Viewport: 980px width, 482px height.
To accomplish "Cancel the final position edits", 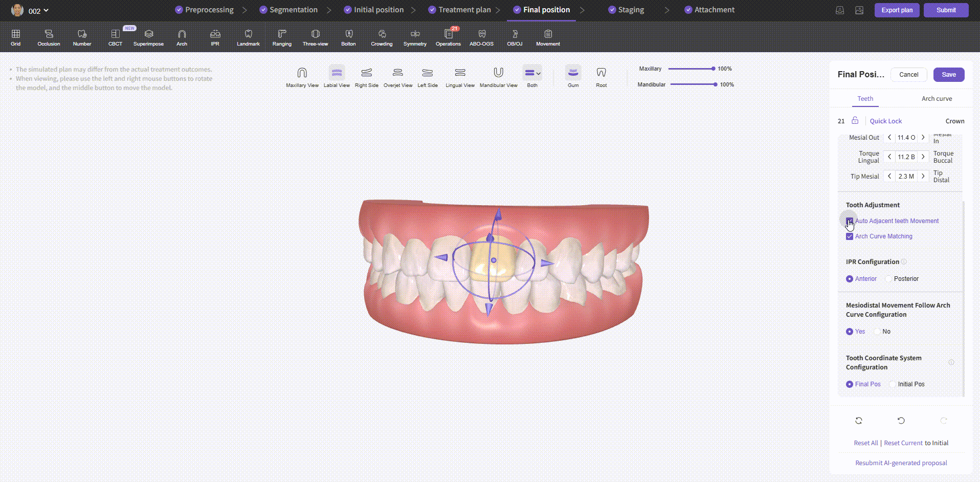I will tap(908, 75).
